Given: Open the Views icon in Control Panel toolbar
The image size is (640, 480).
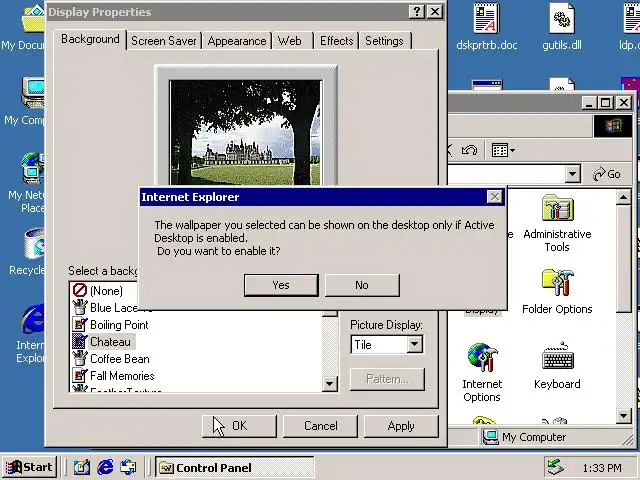Looking at the screenshot, I should (503, 150).
